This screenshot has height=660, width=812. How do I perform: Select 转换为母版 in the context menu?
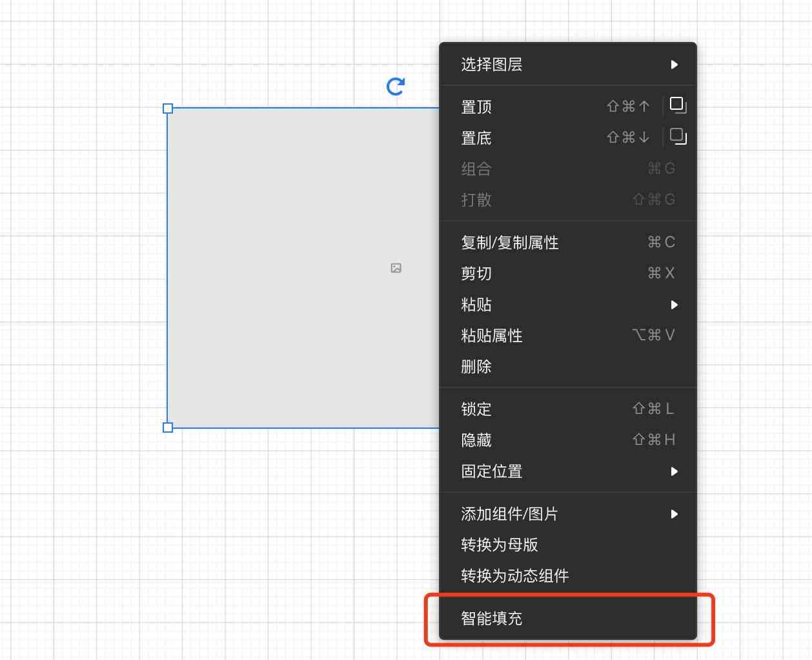point(567,545)
